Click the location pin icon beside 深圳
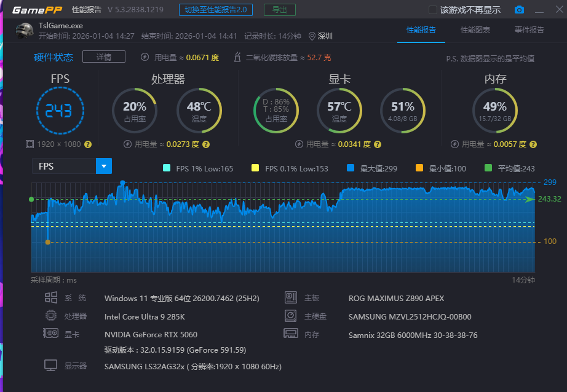567x392 pixels. [x=312, y=36]
